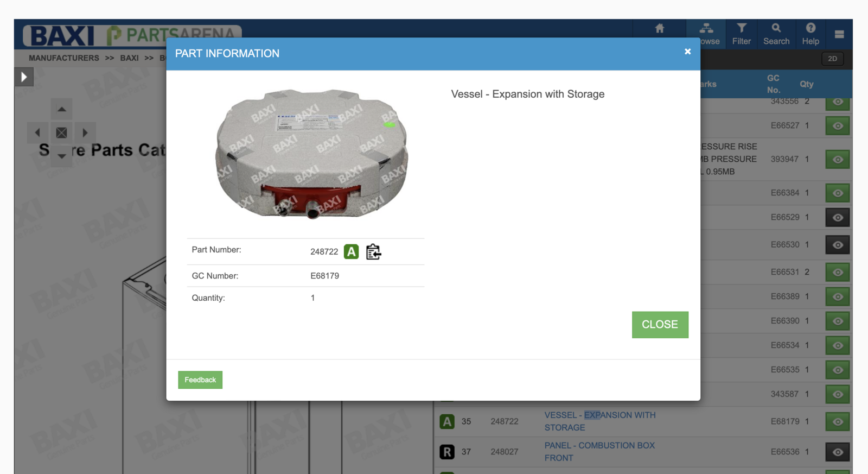Click the R badge beside part 248027
868x474 pixels.
[x=446, y=452]
